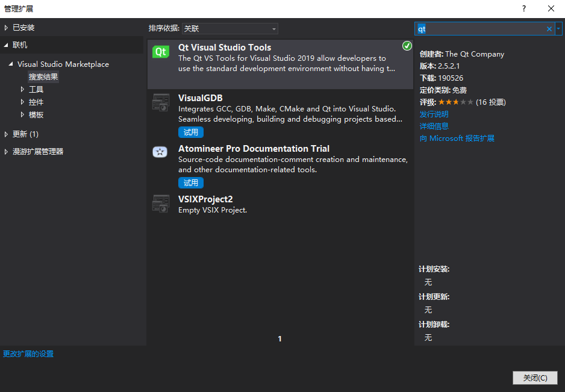The image size is (565, 392).
Task: Open 更新 (1) updates list
Action: pyautogui.click(x=25, y=134)
